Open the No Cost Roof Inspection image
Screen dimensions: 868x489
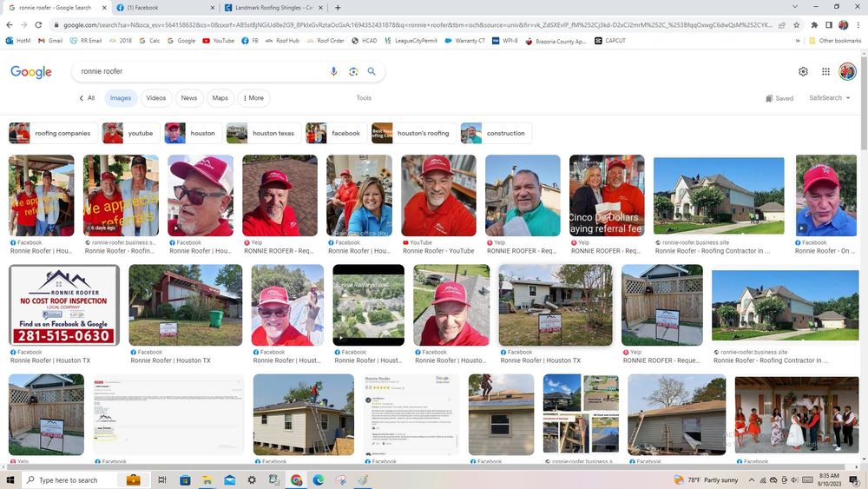tap(64, 305)
